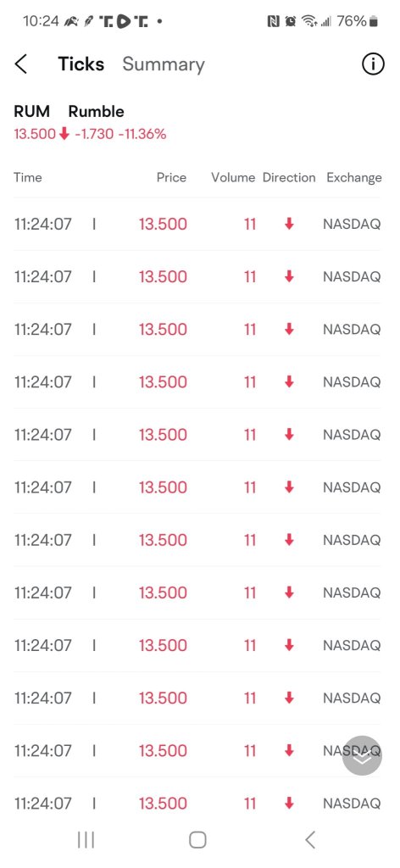
Task: Tap the -11.36% change value
Action: click(142, 134)
